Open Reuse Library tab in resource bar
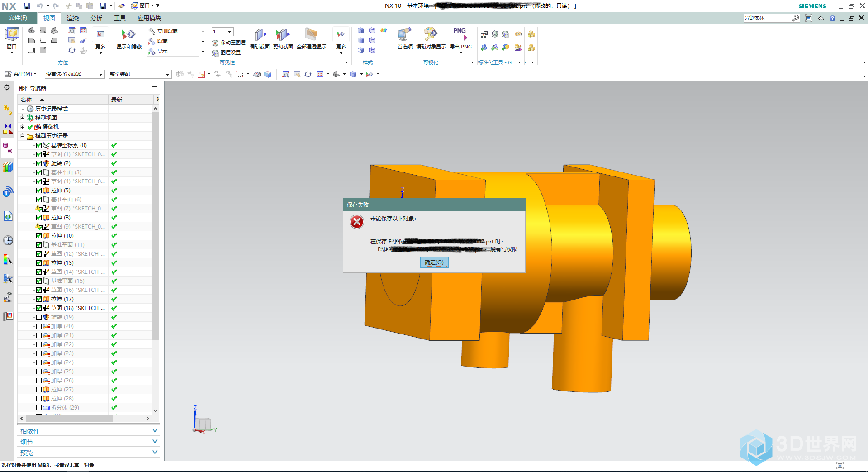 point(8,167)
